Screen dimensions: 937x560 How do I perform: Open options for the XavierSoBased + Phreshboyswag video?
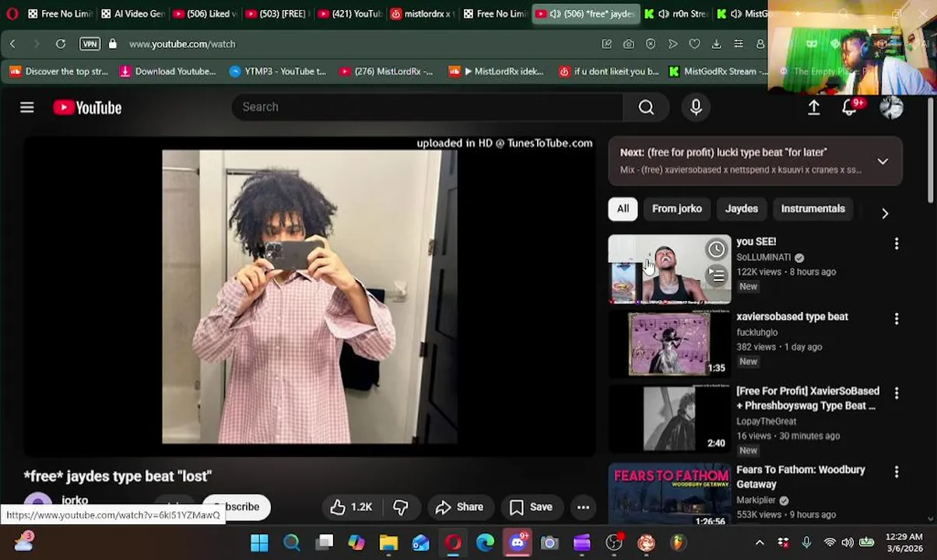[x=897, y=393]
